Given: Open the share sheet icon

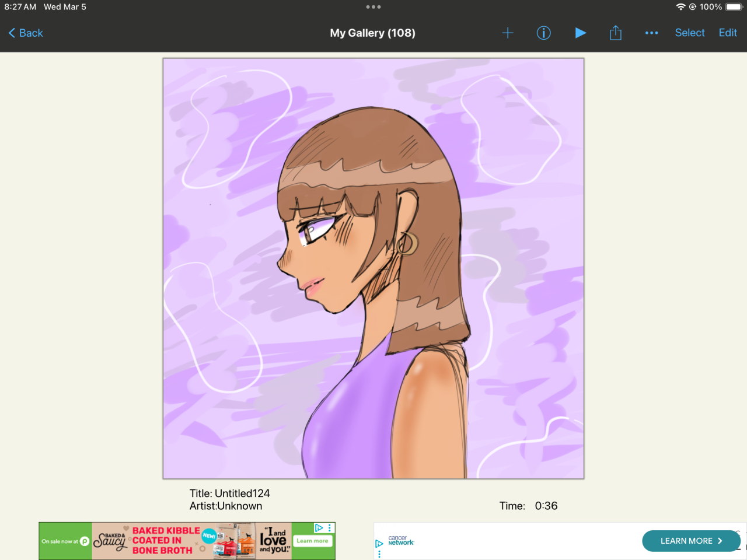Looking at the screenshot, I should click(616, 33).
